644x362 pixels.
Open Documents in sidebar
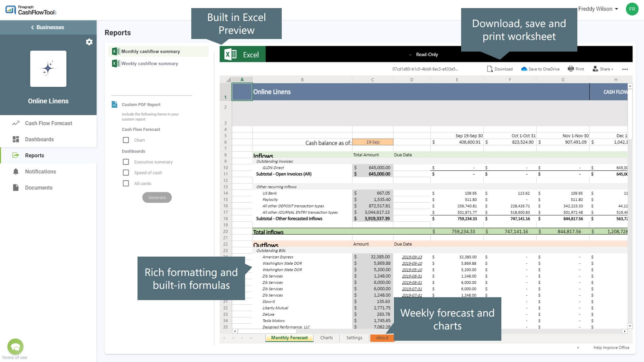[x=48, y=188]
